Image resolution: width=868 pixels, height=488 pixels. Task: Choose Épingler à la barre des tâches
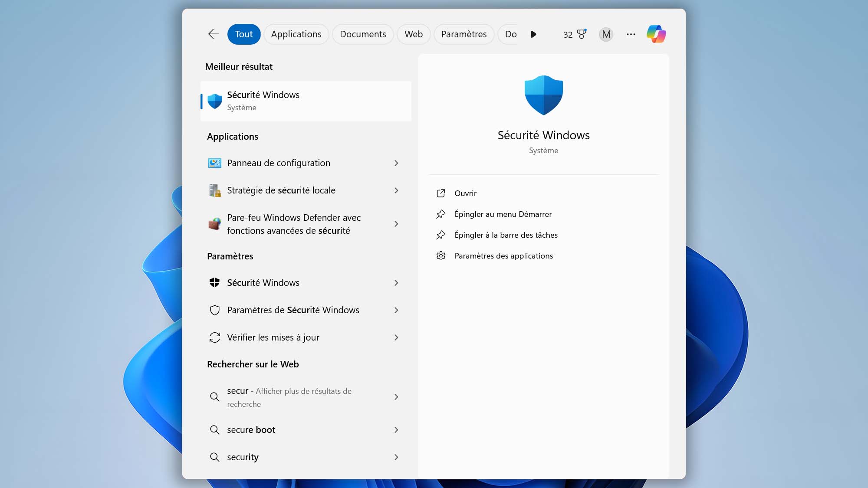pyautogui.click(x=543, y=235)
